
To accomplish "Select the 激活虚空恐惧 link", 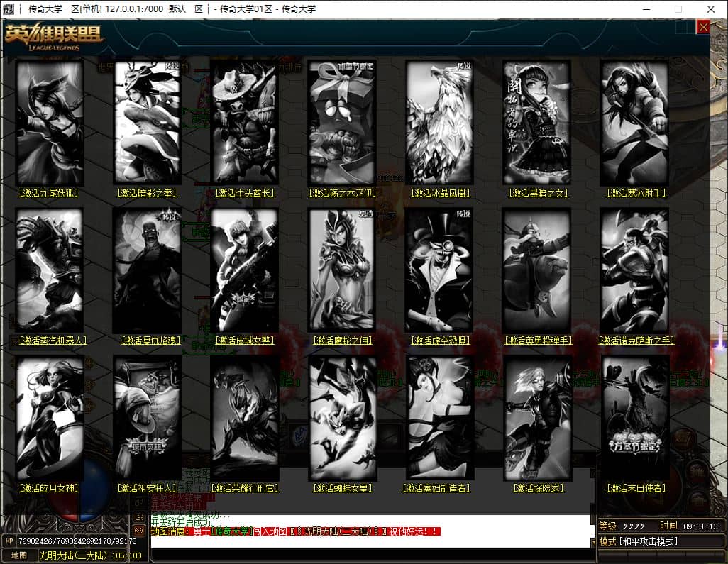I will point(441,341).
